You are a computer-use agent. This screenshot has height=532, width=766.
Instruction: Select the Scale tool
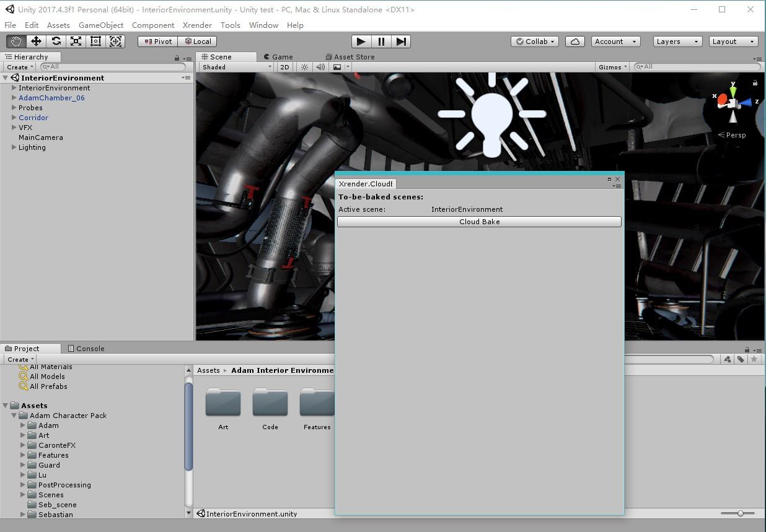(x=76, y=41)
